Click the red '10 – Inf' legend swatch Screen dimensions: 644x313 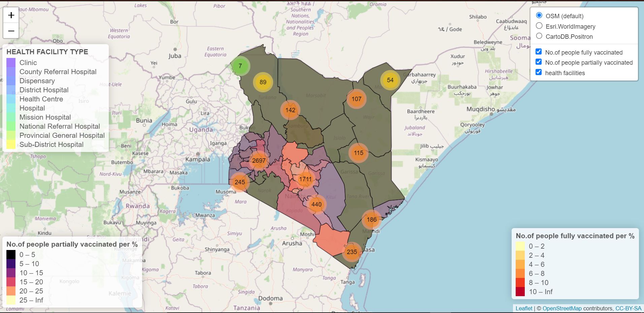pos(521,292)
